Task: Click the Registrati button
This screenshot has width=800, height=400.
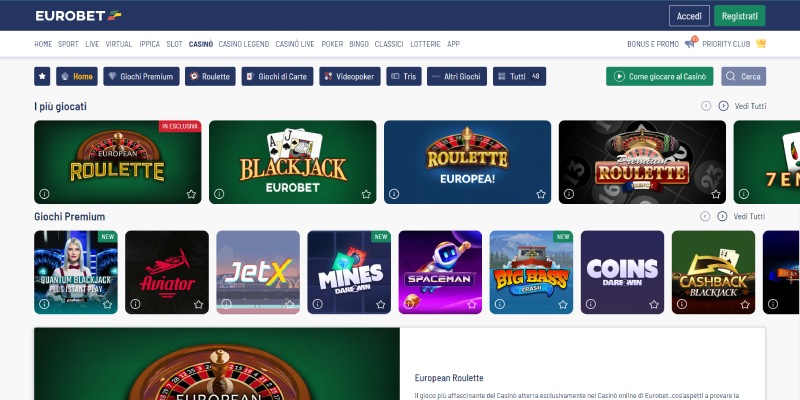Action: 739,16
